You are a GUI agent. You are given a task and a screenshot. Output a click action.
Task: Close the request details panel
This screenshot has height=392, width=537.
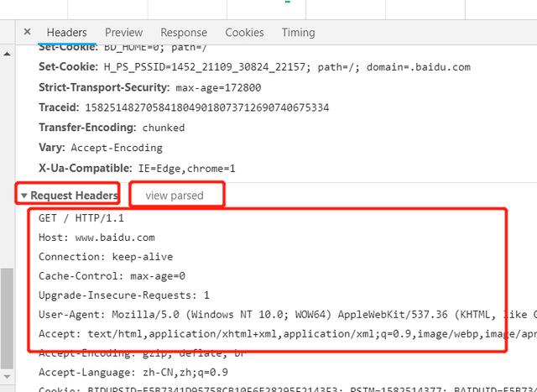pos(28,32)
